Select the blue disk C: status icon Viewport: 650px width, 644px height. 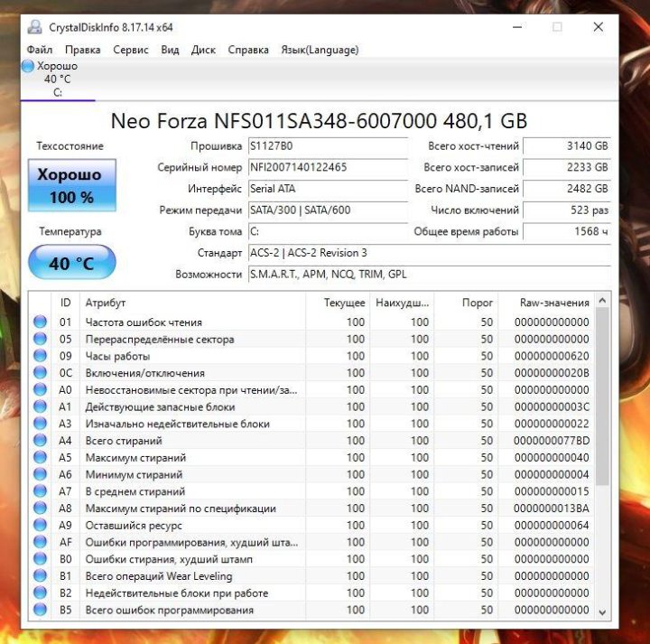(x=28, y=66)
